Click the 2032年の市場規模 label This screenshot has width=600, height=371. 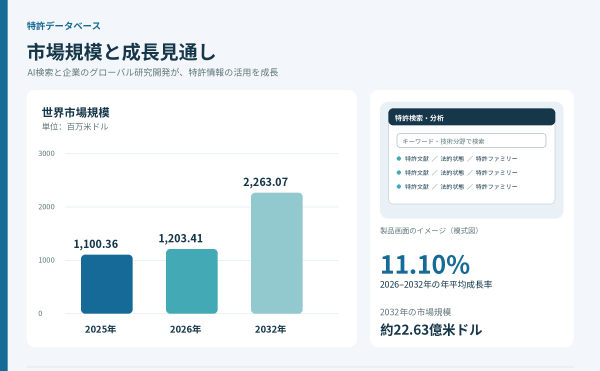point(415,312)
